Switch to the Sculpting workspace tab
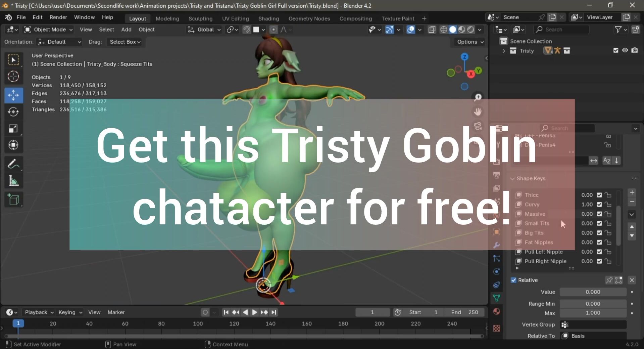The height and width of the screenshot is (349, 644). click(200, 18)
